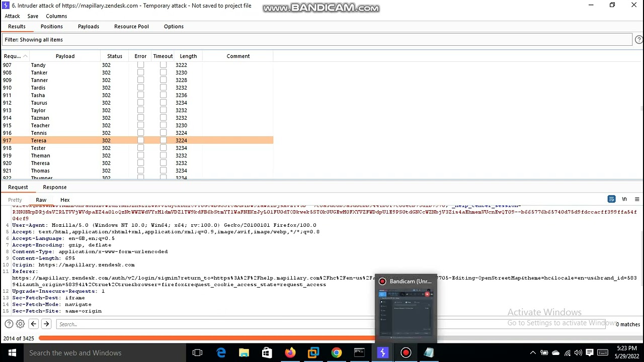Sort results by Payload column
644x362 pixels.
click(x=65, y=56)
